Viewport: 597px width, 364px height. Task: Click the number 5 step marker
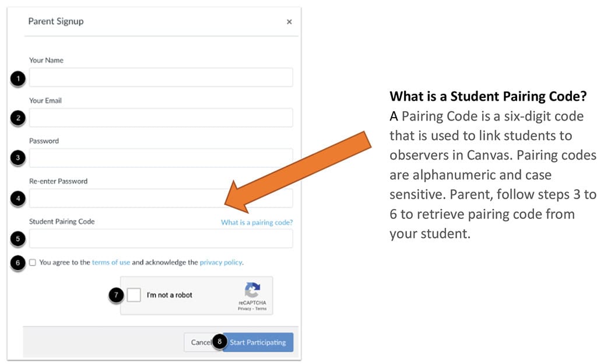point(18,239)
